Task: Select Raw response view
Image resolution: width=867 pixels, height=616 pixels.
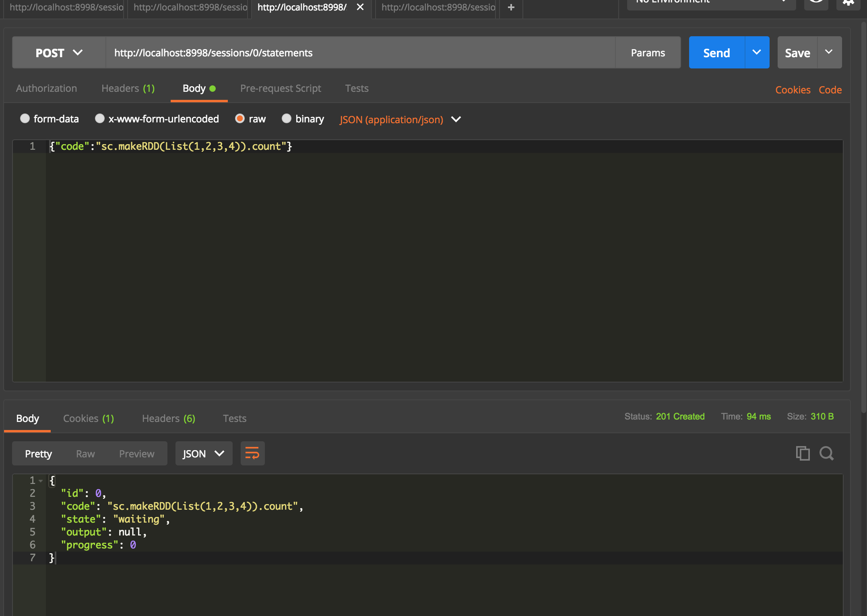Action: [x=85, y=454]
